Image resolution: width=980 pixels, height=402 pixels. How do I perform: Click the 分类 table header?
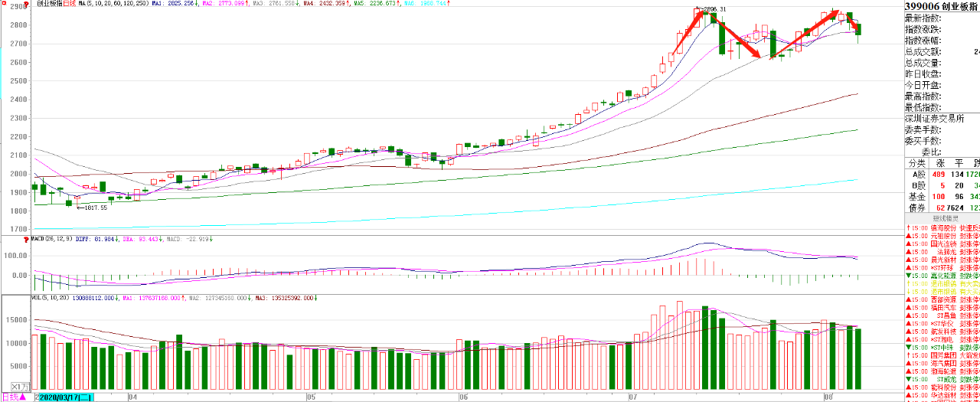pos(916,163)
